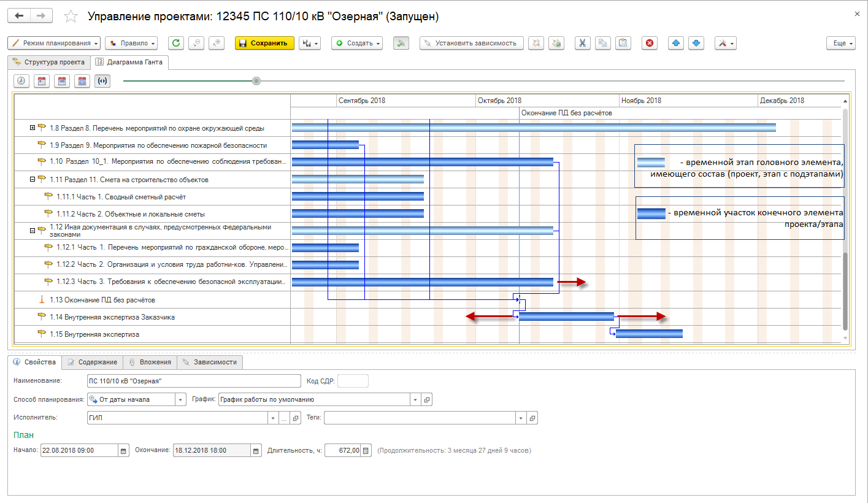The image size is (868, 503).
Task: Add project to favorites with star icon
Action: click(x=71, y=17)
